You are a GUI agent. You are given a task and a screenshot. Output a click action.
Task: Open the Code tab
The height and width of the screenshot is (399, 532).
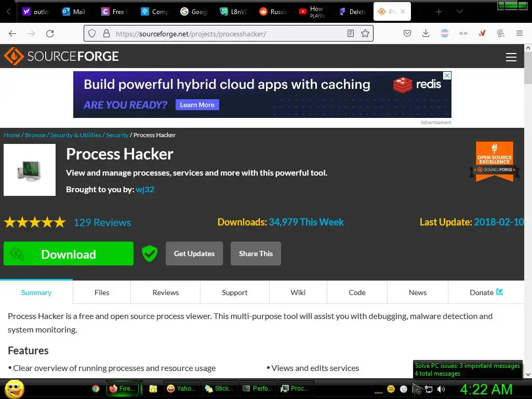coord(357,292)
